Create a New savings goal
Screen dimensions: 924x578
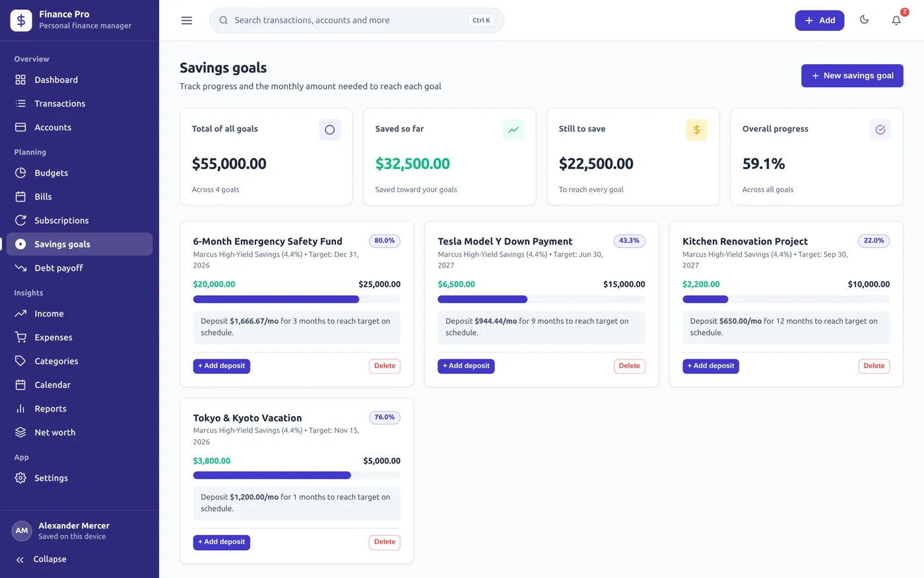[x=852, y=76]
